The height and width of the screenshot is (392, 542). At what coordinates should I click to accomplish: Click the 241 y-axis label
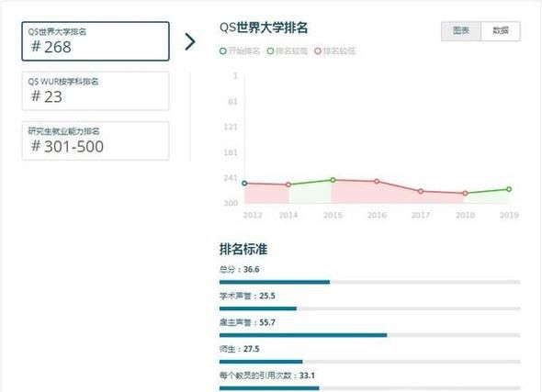pos(231,178)
